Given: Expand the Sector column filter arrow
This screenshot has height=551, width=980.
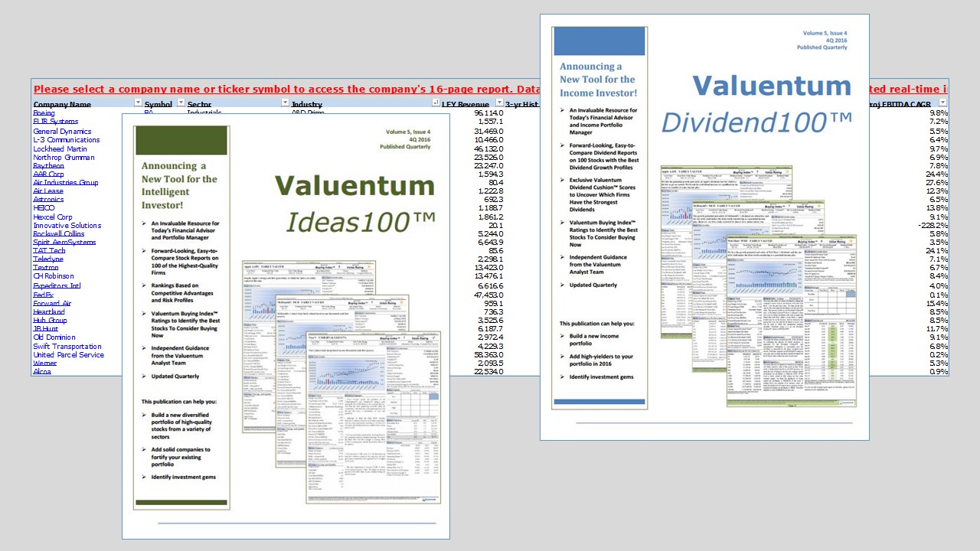Looking at the screenshot, I should point(284,103).
